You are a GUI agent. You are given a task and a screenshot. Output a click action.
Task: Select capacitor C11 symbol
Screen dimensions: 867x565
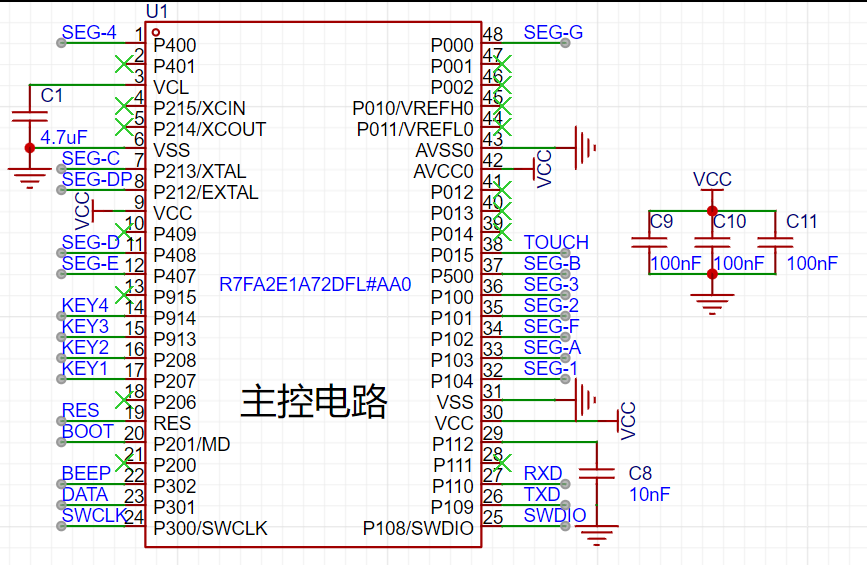point(775,242)
